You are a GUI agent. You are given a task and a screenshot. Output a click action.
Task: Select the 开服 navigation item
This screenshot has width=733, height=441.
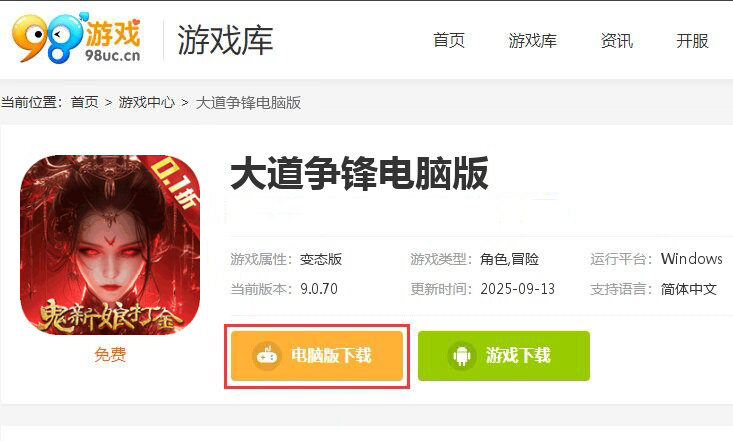692,41
